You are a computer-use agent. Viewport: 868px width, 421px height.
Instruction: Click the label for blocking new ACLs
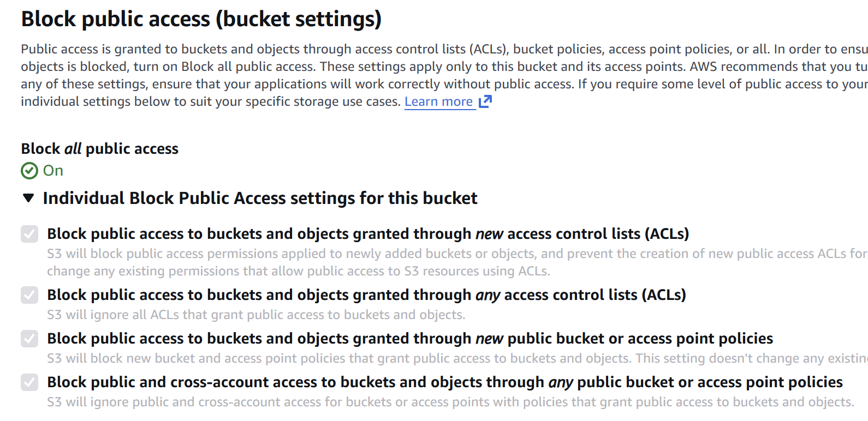click(x=367, y=234)
